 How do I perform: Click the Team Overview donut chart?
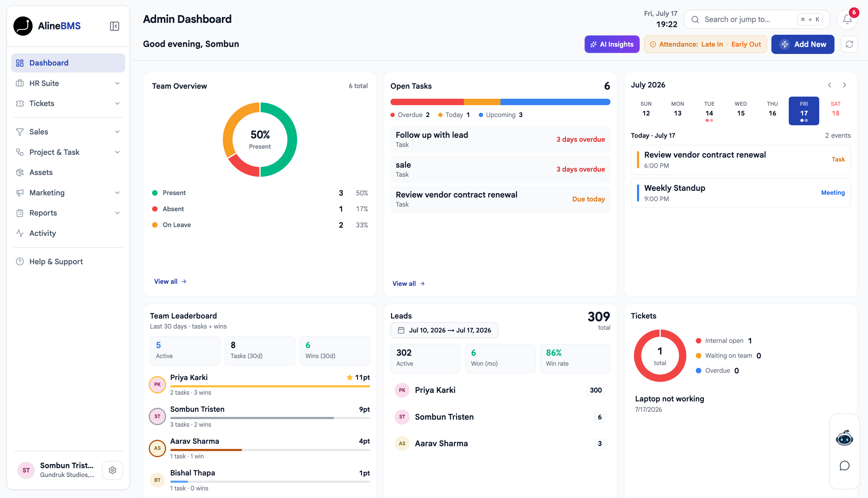(260, 140)
